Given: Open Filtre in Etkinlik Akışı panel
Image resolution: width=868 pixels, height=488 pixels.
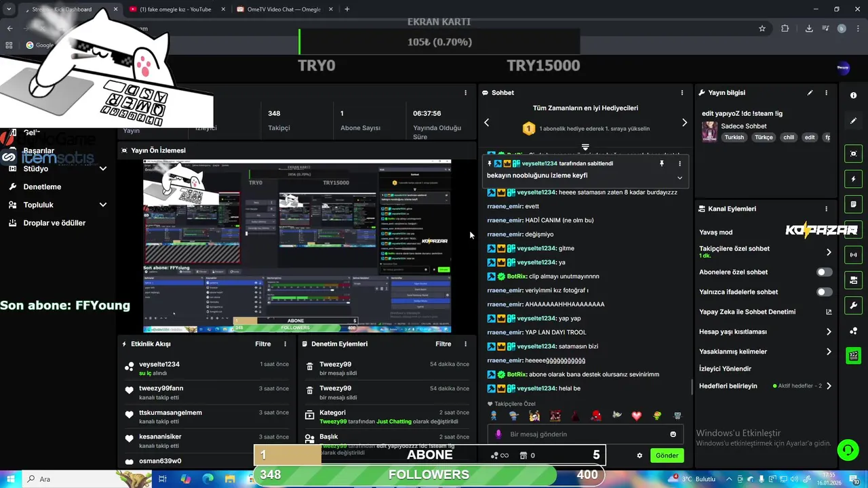Looking at the screenshot, I should point(263,344).
